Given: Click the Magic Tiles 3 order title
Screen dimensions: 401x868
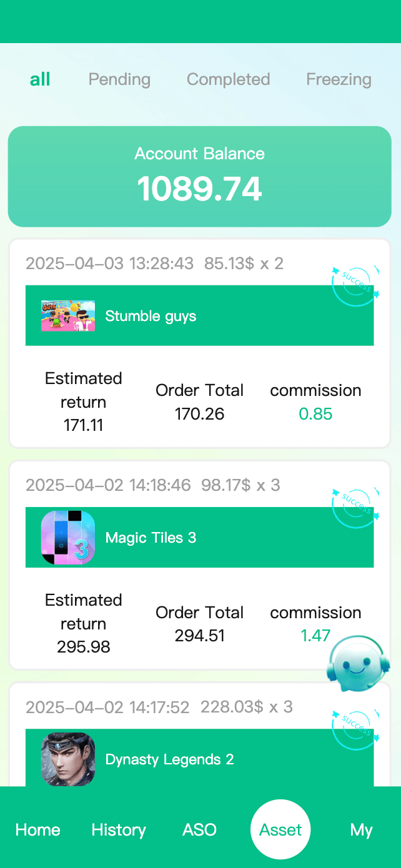Looking at the screenshot, I should click(151, 538).
